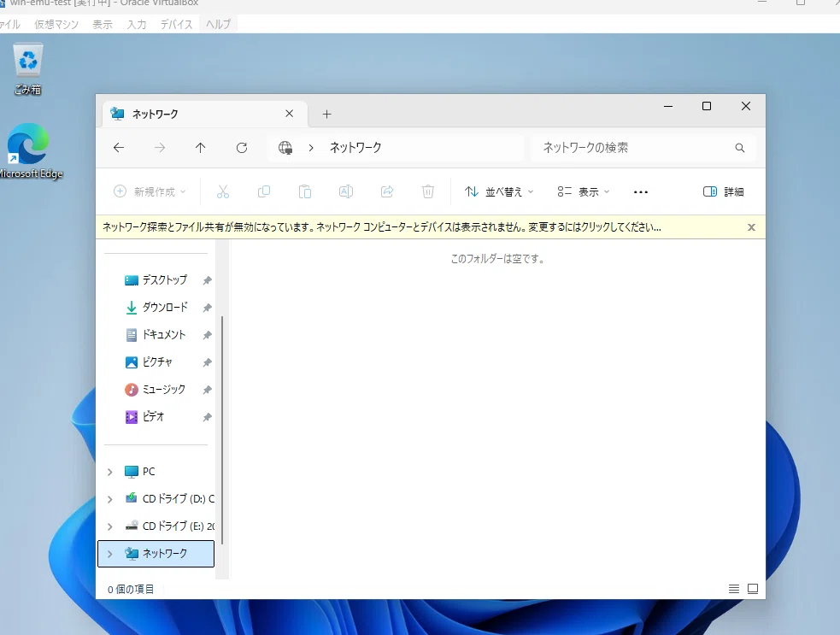840x635 pixels.
Task: Select ダウンロード in the sidebar
Action: coord(156,308)
